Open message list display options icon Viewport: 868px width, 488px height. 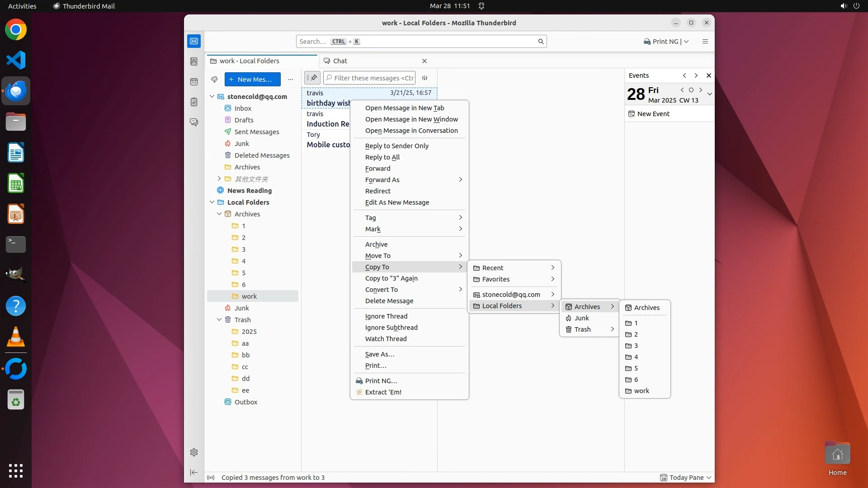[425, 78]
